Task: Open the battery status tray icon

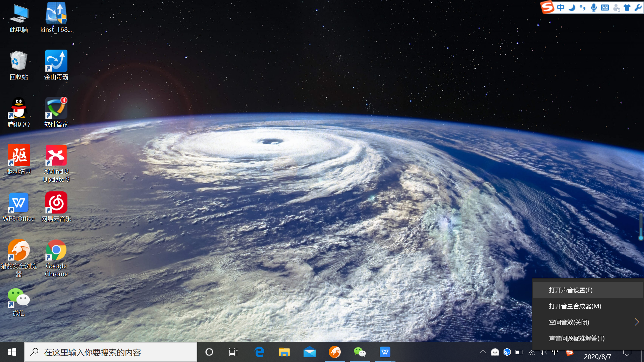Action: (519, 352)
